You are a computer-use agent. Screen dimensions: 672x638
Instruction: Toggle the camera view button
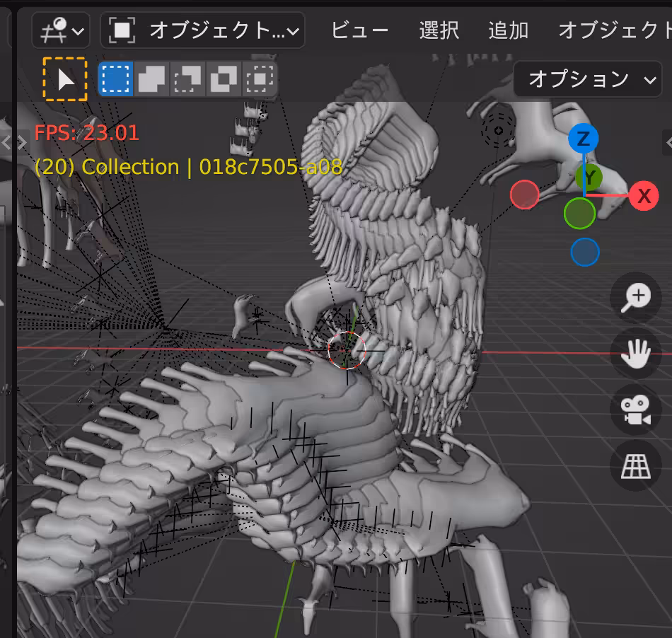point(636,410)
